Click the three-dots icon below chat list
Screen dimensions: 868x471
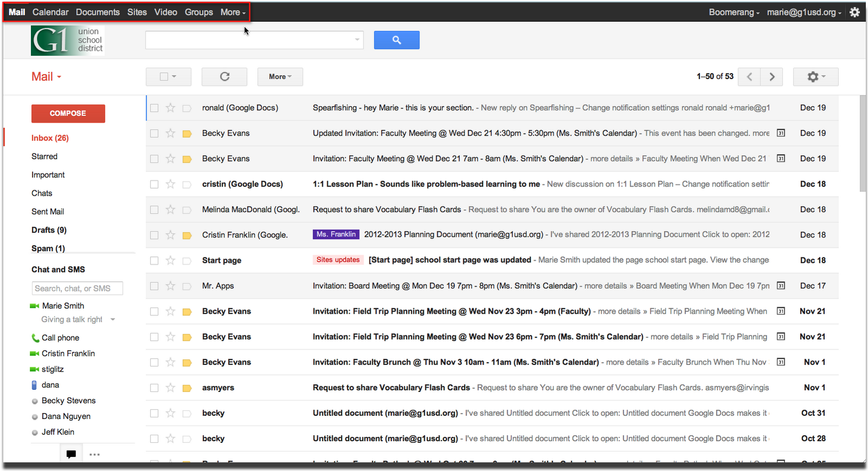tap(94, 454)
